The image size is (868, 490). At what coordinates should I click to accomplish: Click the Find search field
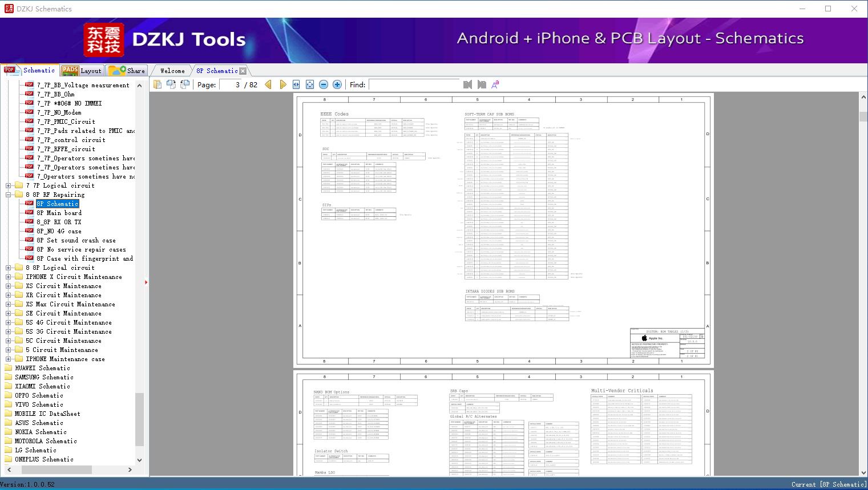[414, 84]
